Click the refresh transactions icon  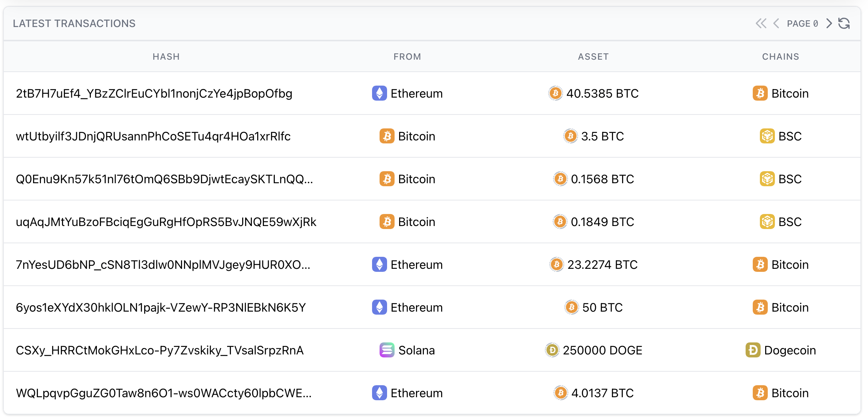[x=844, y=24]
